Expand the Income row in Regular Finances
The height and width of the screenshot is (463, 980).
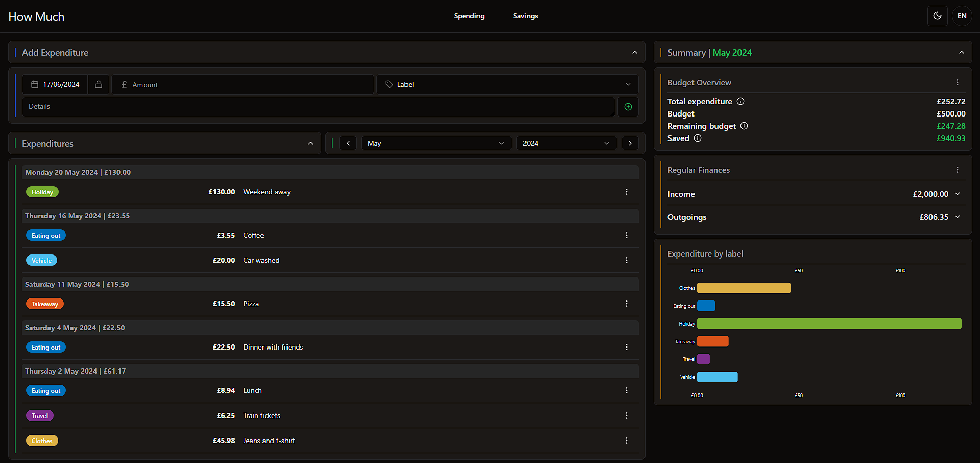click(x=957, y=194)
